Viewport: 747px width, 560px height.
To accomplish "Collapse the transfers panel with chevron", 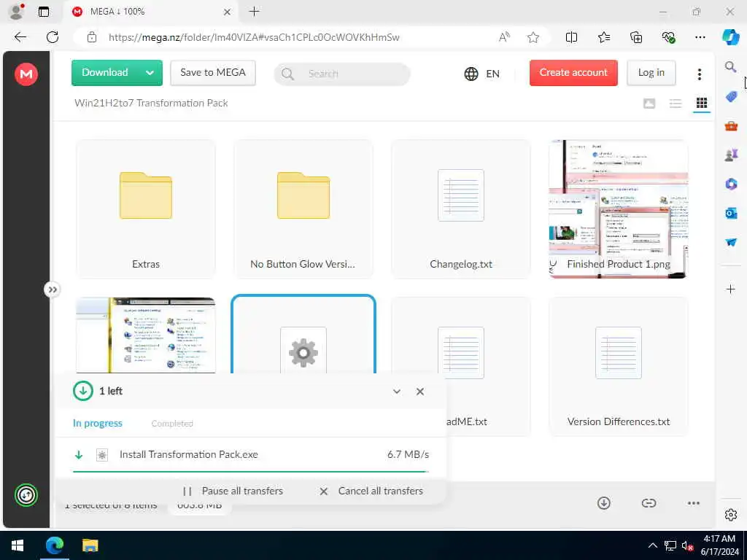I will point(396,392).
